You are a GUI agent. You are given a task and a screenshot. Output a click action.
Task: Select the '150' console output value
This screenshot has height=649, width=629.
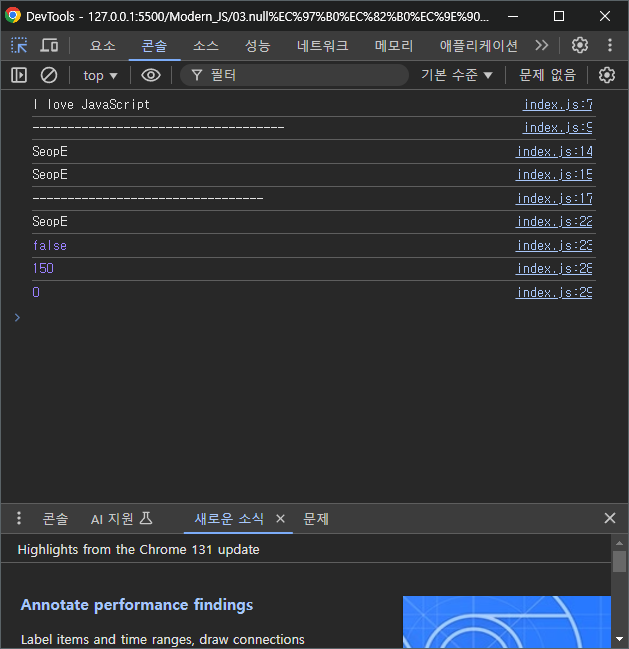[x=43, y=269]
